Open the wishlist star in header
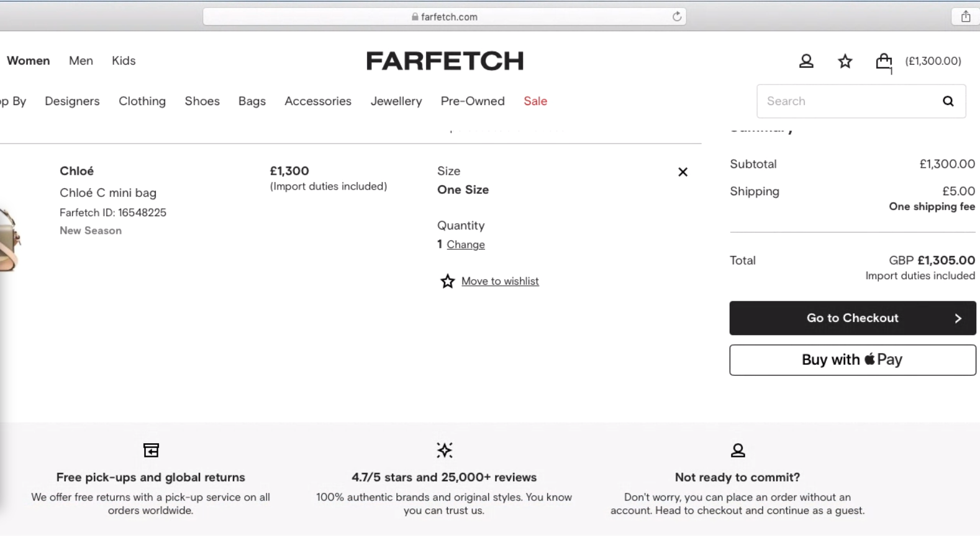The width and height of the screenshot is (980, 537). click(845, 61)
